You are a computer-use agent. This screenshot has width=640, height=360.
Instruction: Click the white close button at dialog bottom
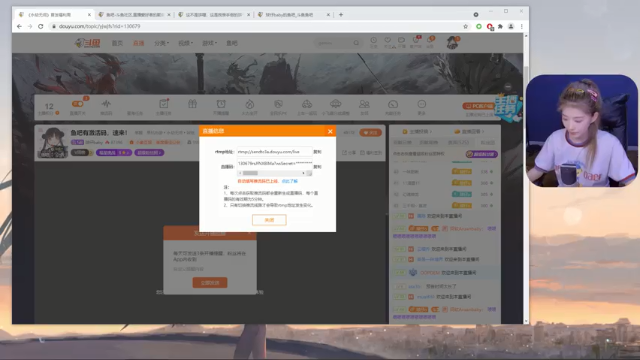(x=269, y=220)
